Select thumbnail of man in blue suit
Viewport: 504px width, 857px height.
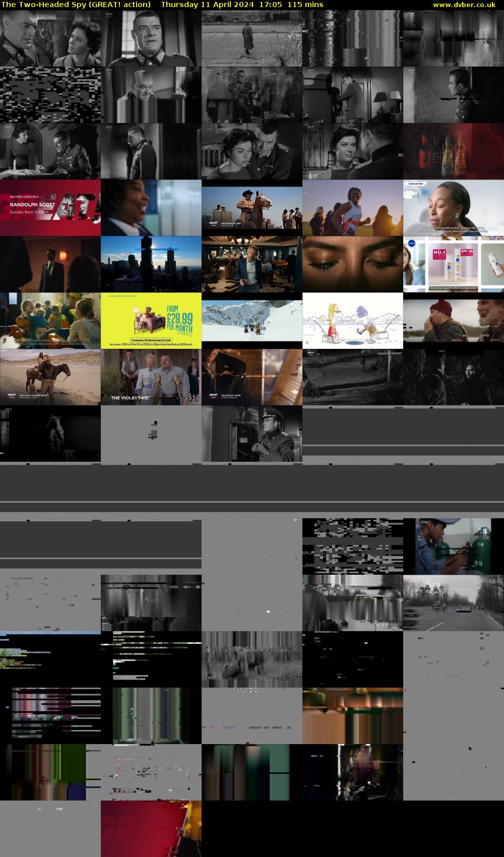click(252, 264)
